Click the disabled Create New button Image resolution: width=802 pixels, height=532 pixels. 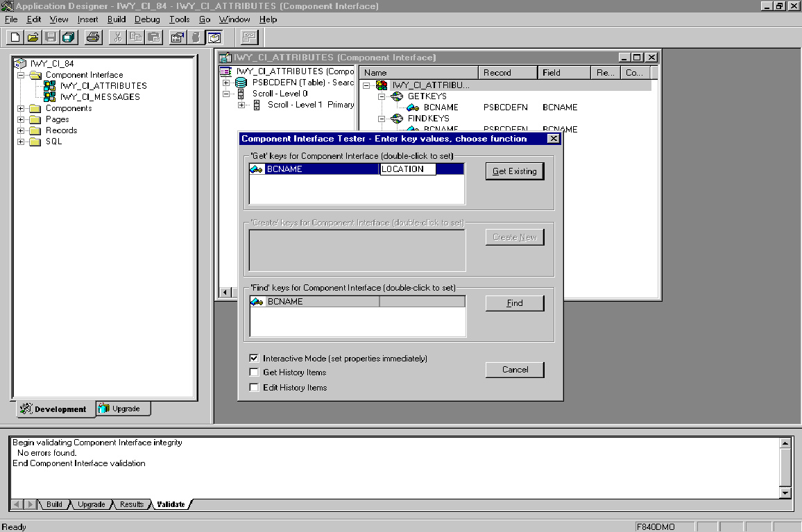[x=515, y=237]
